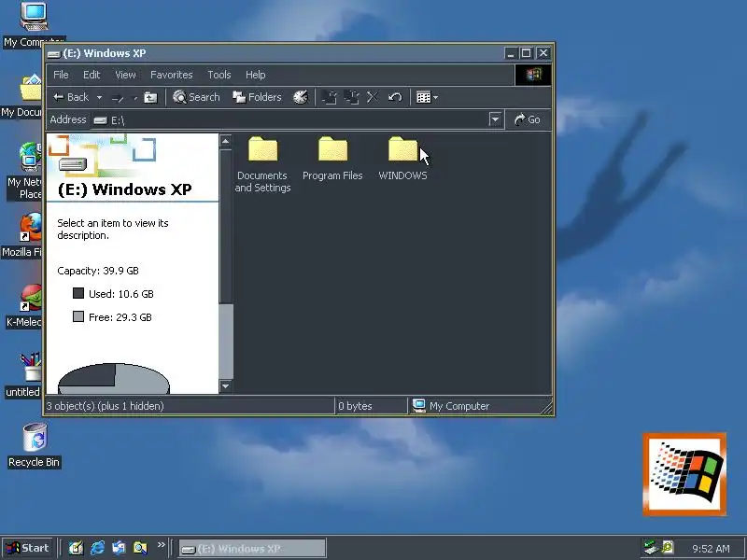Click the Go button beside the address
Image resolution: width=747 pixels, height=560 pixels.
tap(528, 119)
